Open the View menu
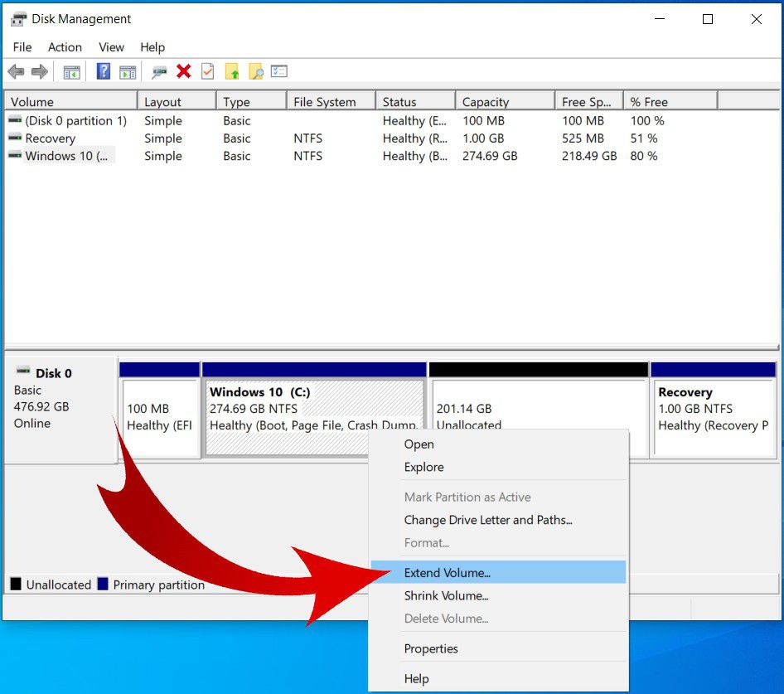The image size is (784, 694). pos(111,47)
